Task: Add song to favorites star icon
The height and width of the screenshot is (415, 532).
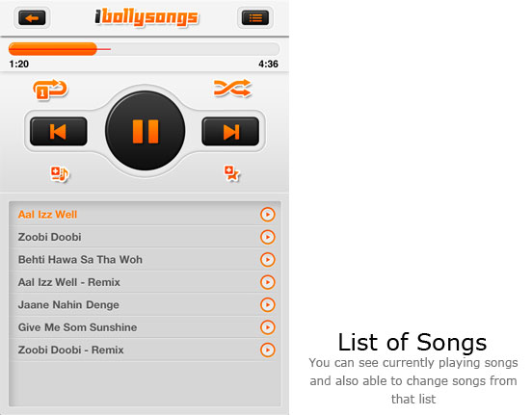Action: [x=231, y=173]
